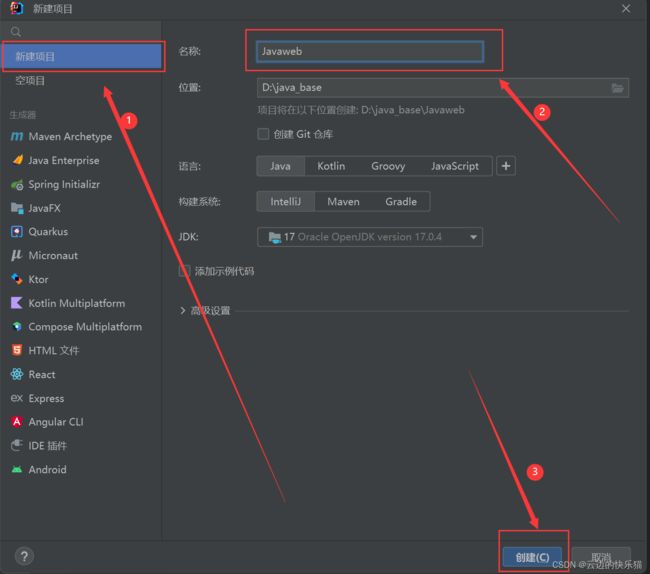This screenshot has height=574, width=650.
Task: Open help with question mark button
Action: [24, 556]
